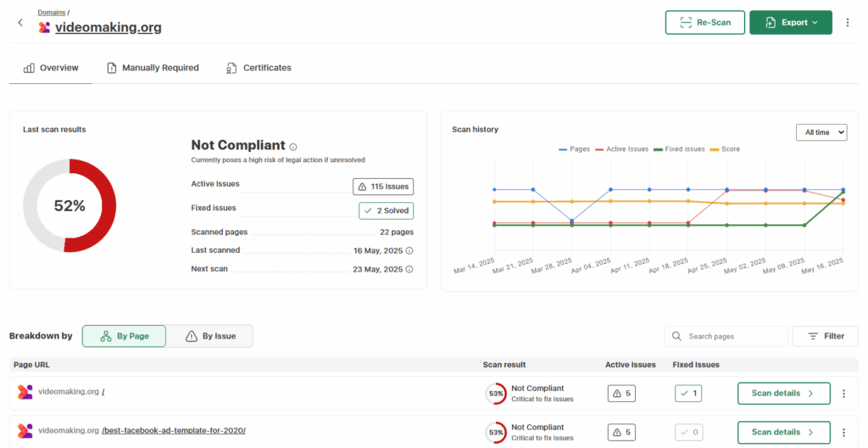Click the favicon in the videomaking.org / row

pyautogui.click(x=25, y=392)
